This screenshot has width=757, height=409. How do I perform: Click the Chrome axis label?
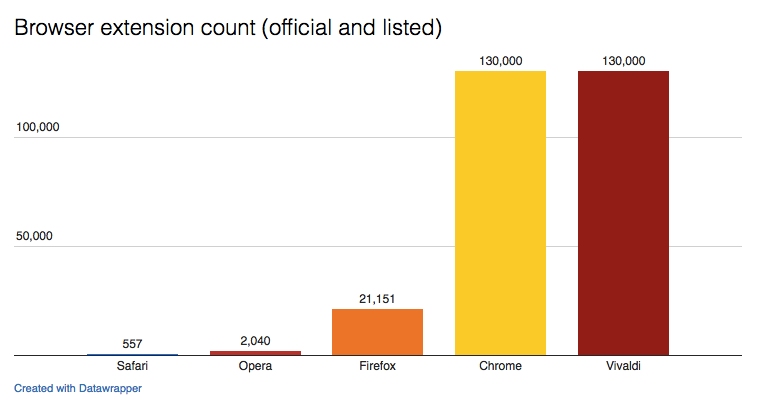[x=500, y=366]
